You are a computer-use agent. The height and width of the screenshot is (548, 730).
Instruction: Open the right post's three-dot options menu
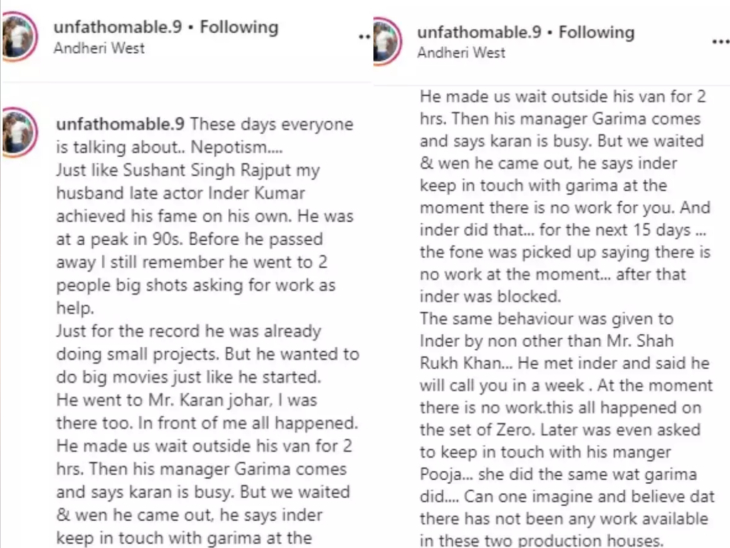tap(721, 42)
